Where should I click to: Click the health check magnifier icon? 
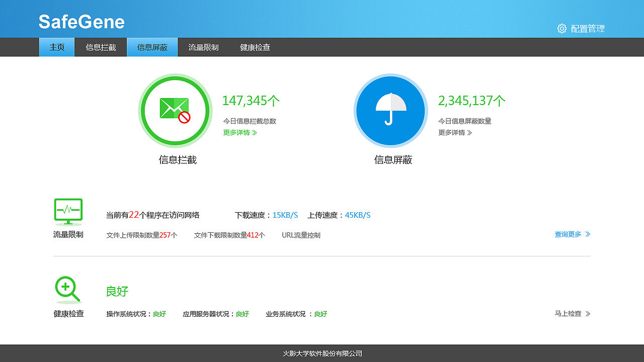(67, 290)
